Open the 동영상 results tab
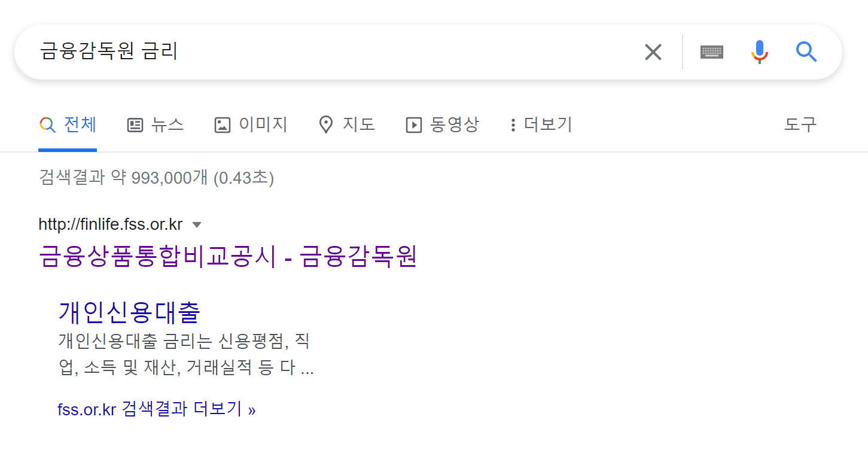The height and width of the screenshot is (453, 868). [x=443, y=124]
